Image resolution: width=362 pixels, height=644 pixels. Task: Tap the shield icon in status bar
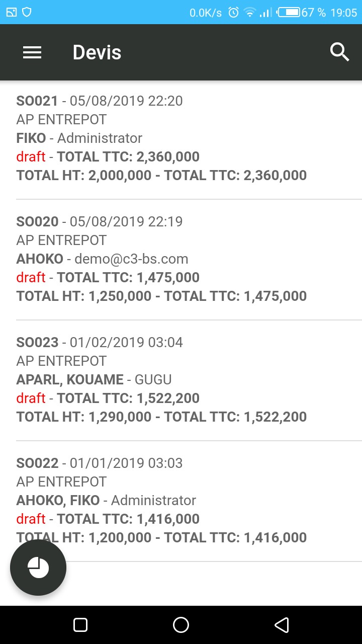pyautogui.click(x=27, y=12)
